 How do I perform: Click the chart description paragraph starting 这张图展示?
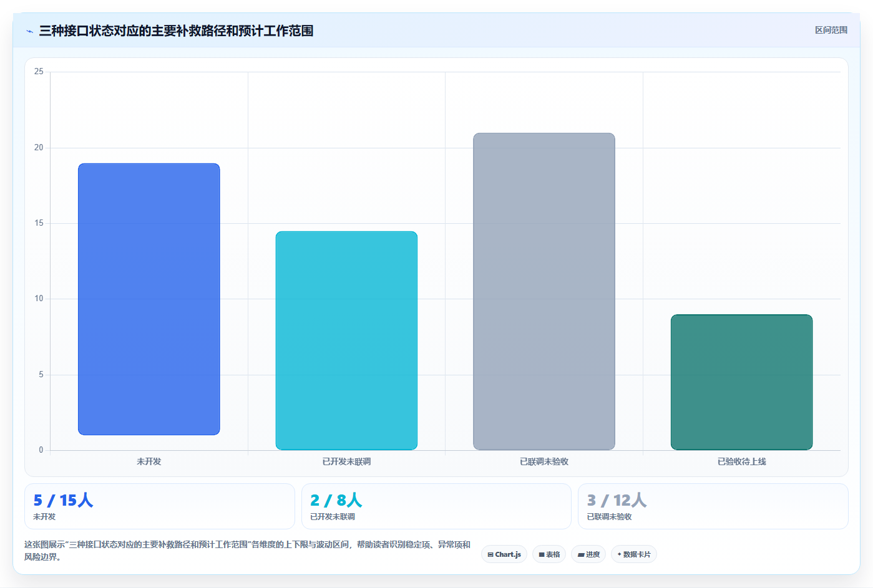pos(248,551)
